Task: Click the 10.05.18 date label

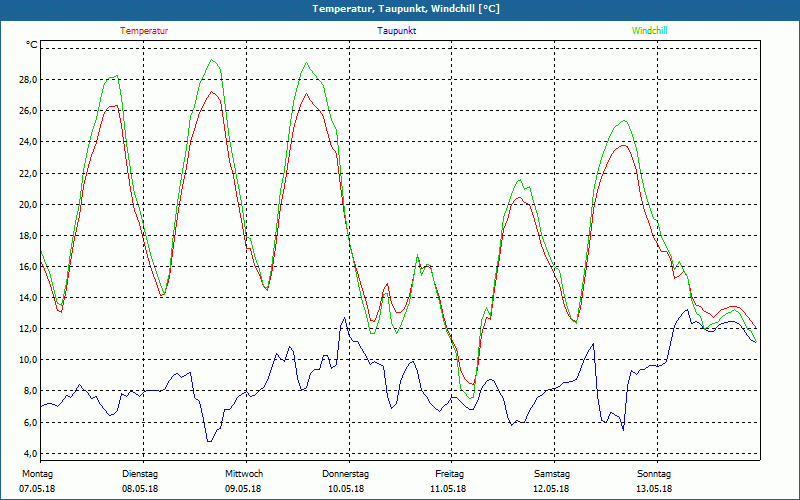Action: pyautogui.click(x=346, y=489)
